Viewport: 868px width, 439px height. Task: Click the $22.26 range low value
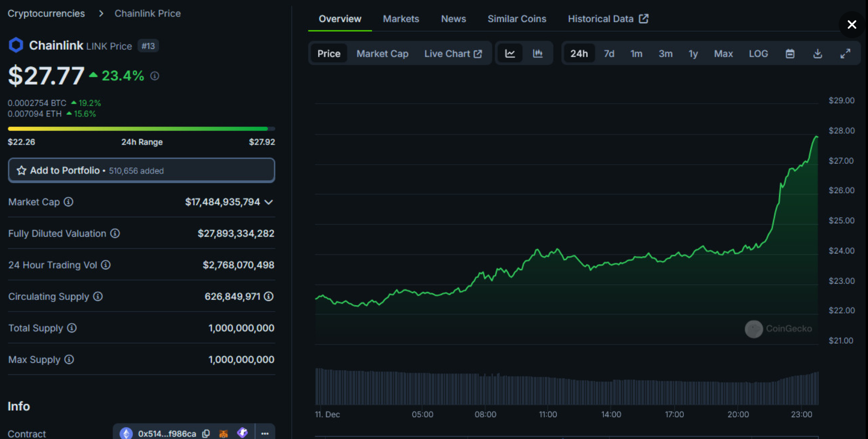pos(21,142)
